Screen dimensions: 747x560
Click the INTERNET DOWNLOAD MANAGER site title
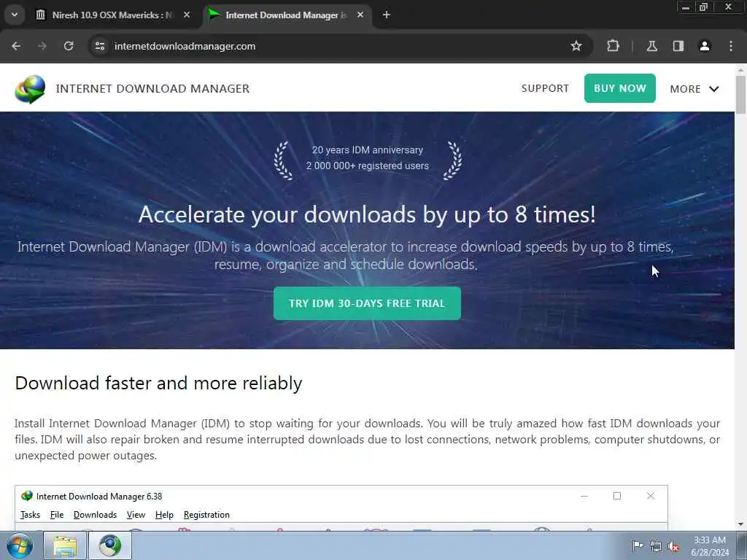(x=152, y=88)
